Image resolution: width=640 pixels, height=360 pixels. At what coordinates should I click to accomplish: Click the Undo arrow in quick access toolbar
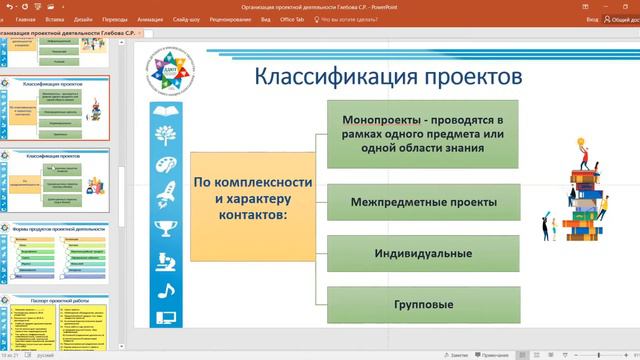point(10,7)
